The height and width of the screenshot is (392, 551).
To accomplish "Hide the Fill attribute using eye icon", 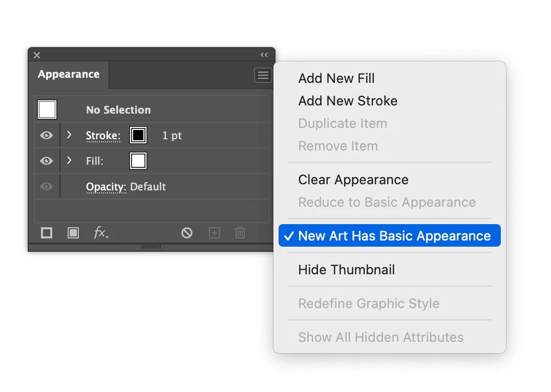I will [47, 161].
